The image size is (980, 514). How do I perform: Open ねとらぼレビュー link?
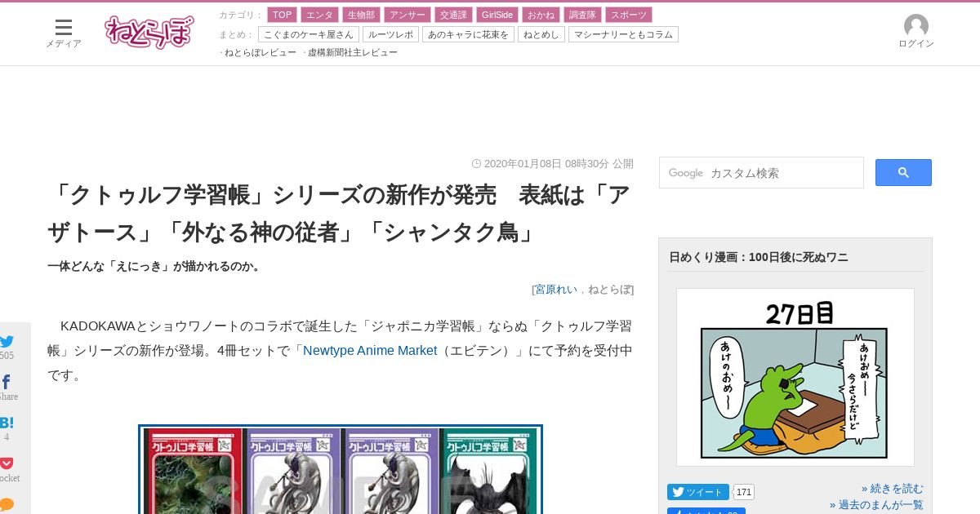(x=261, y=52)
